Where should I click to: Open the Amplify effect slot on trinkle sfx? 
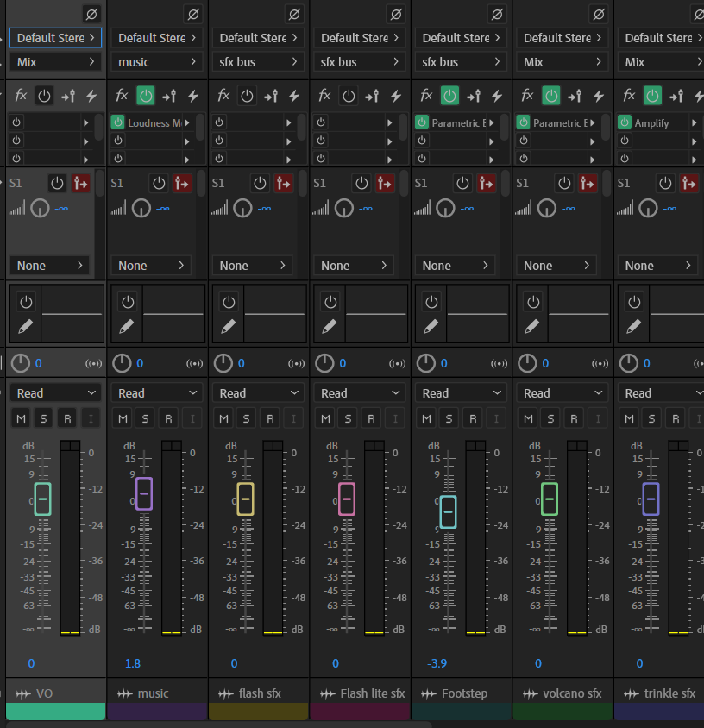(651, 122)
